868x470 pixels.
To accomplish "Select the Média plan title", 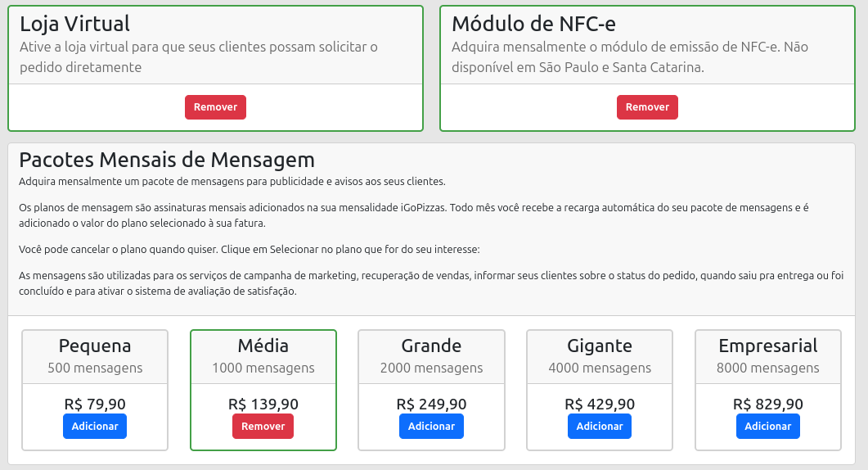I will click(263, 346).
